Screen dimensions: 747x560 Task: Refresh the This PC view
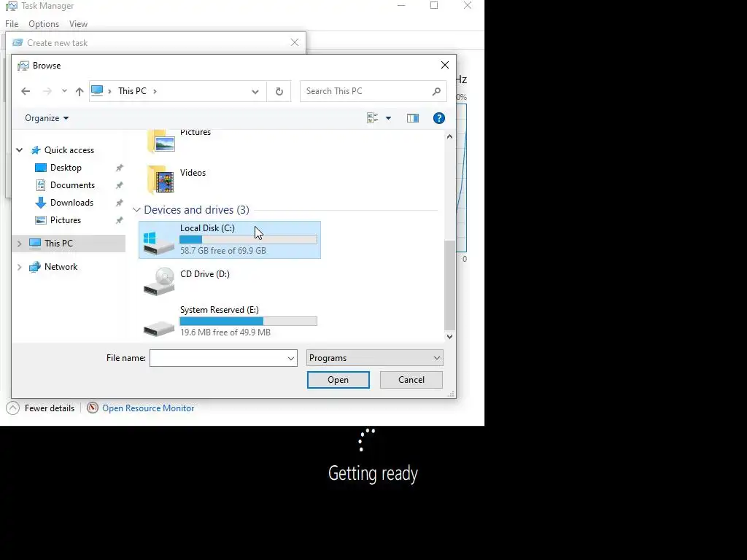(x=279, y=91)
